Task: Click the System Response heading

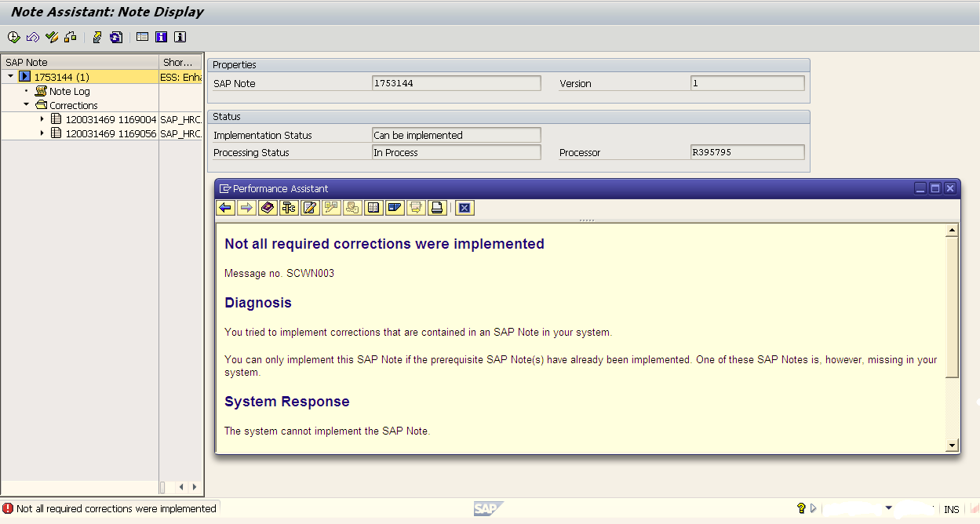Action: (287, 402)
